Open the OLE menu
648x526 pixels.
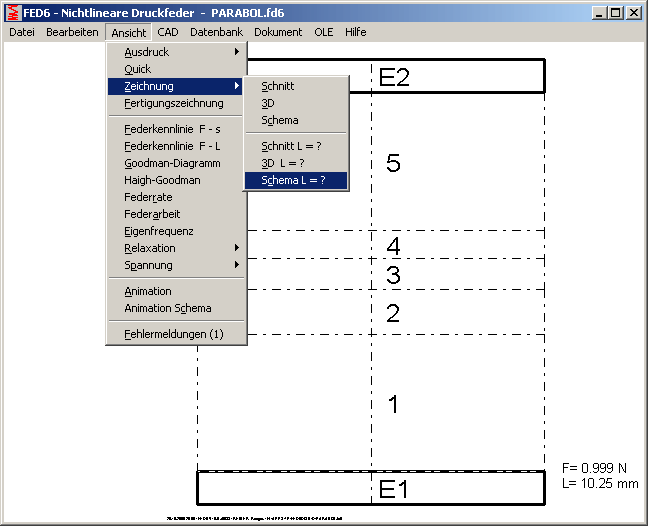point(324,32)
